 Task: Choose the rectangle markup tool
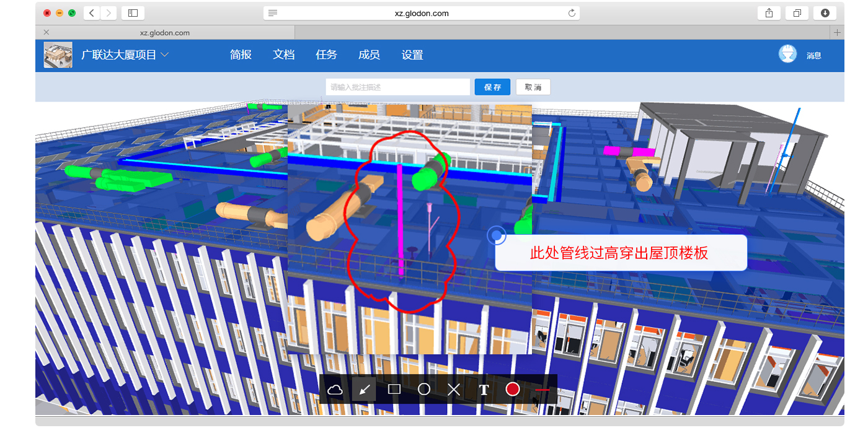click(394, 390)
